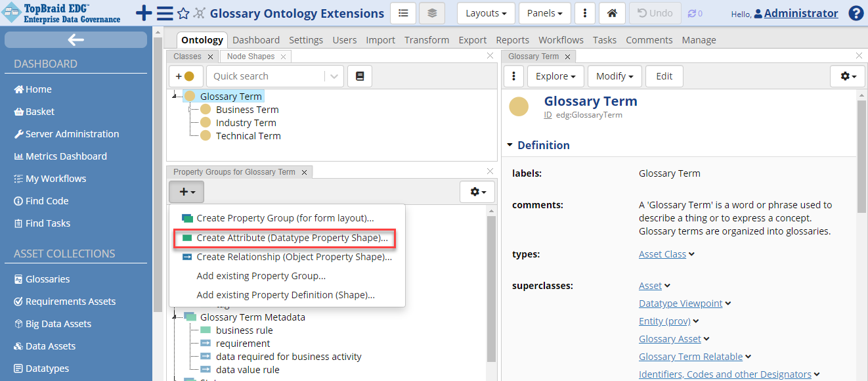Click the list view icon button

coord(403,13)
